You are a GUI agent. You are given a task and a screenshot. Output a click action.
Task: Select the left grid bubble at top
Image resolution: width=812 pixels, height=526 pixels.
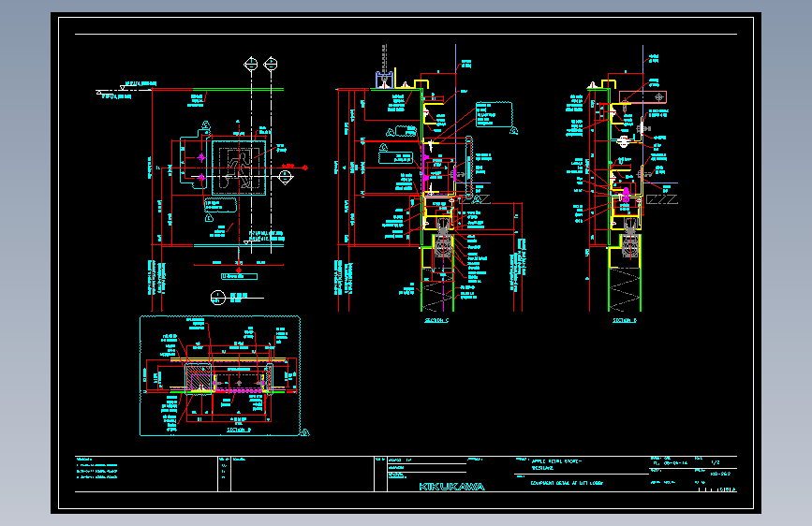click(x=251, y=65)
